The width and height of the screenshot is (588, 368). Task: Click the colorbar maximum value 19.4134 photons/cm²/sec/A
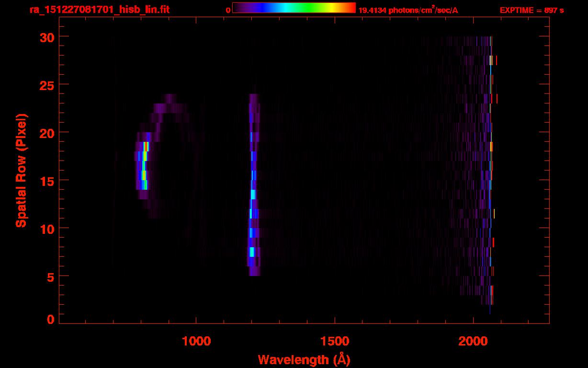click(408, 10)
